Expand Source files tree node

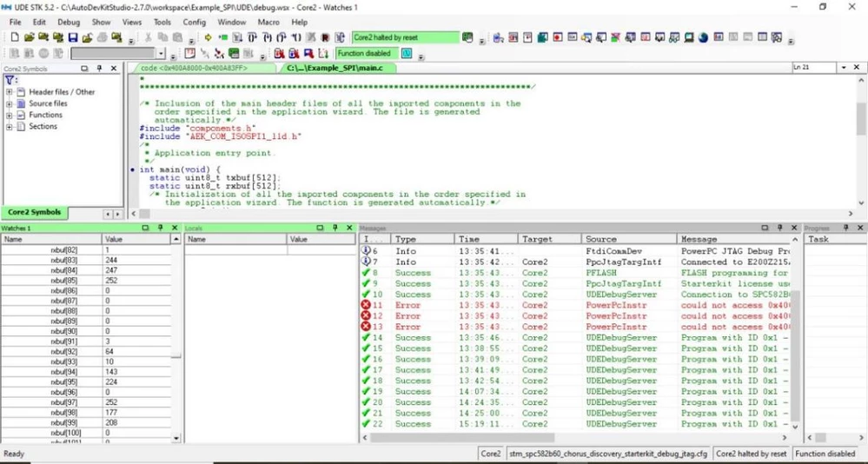coord(10,103)
